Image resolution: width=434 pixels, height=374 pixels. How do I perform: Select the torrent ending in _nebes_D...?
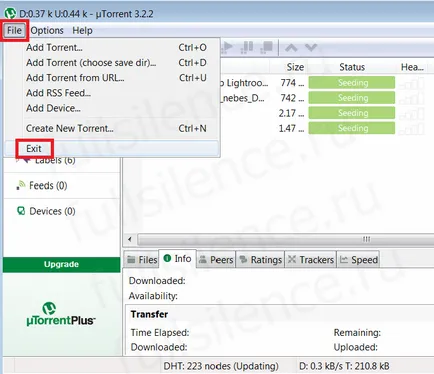pyautogui.click(x=243, y=98)
